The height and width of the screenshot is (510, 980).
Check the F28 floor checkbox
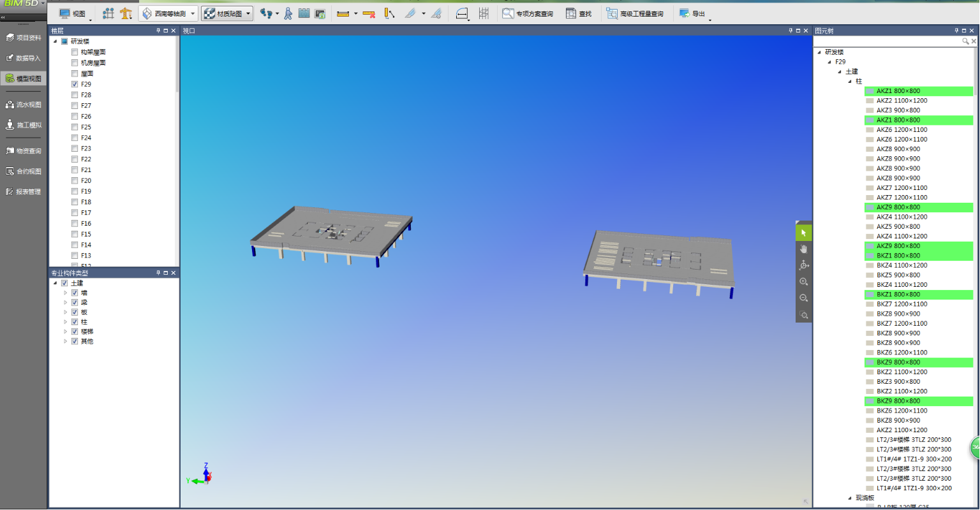(x=75, y=95)
